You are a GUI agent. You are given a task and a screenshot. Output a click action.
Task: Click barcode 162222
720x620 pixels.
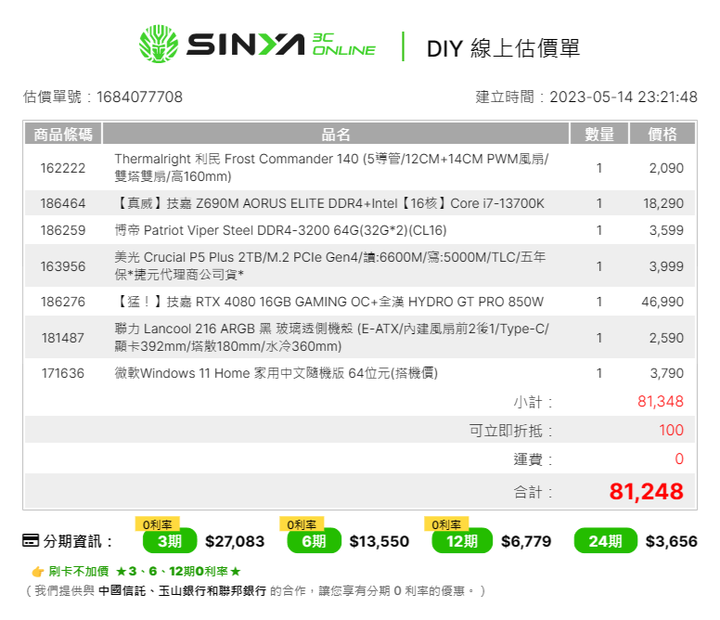click(63, 168)
